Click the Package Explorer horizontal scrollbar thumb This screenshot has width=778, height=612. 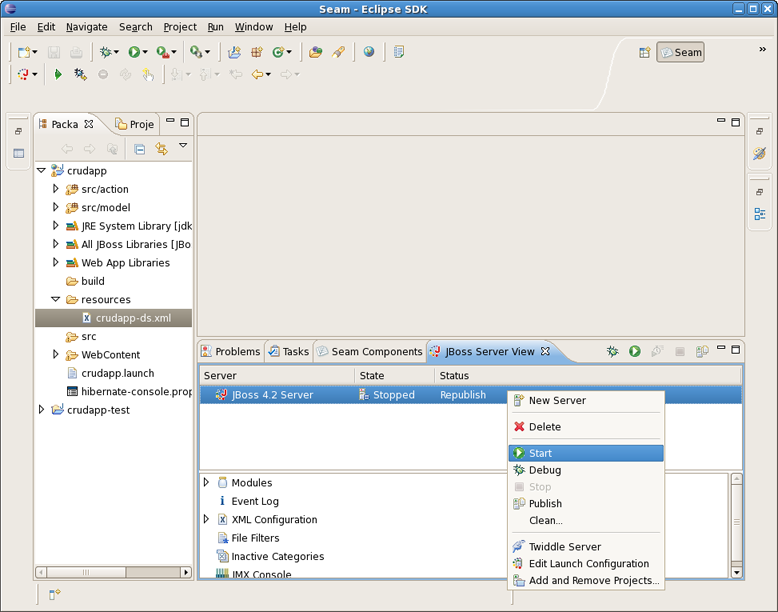coord(87,572)
